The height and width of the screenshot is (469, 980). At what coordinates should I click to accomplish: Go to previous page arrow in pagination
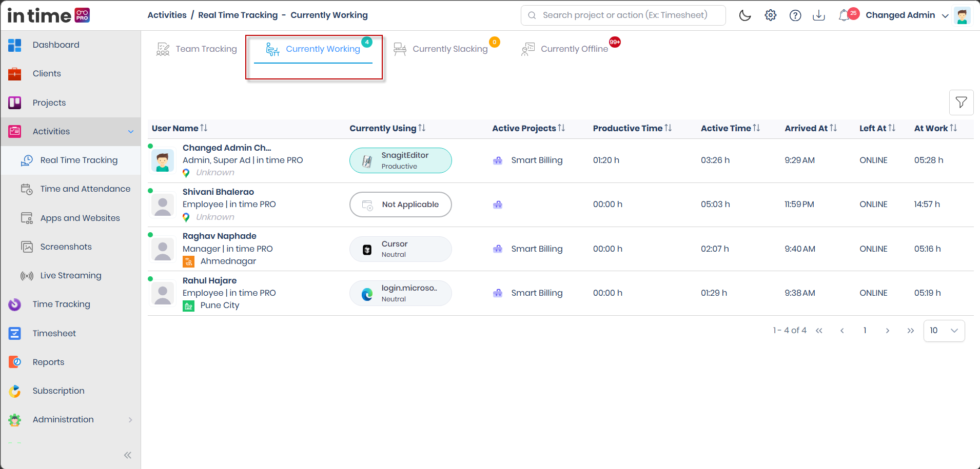point(842,331)
